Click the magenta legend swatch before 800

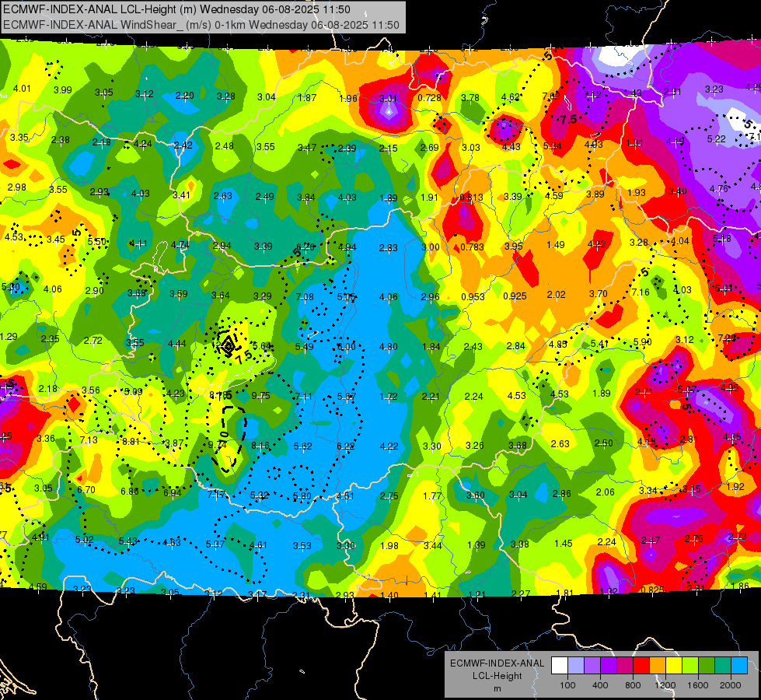(625, 666)
